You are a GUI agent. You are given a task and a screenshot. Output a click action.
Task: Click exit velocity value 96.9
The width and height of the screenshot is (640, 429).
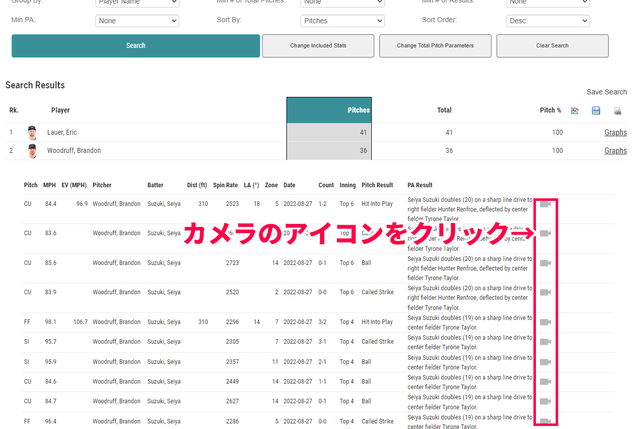(x=82, y=204)
